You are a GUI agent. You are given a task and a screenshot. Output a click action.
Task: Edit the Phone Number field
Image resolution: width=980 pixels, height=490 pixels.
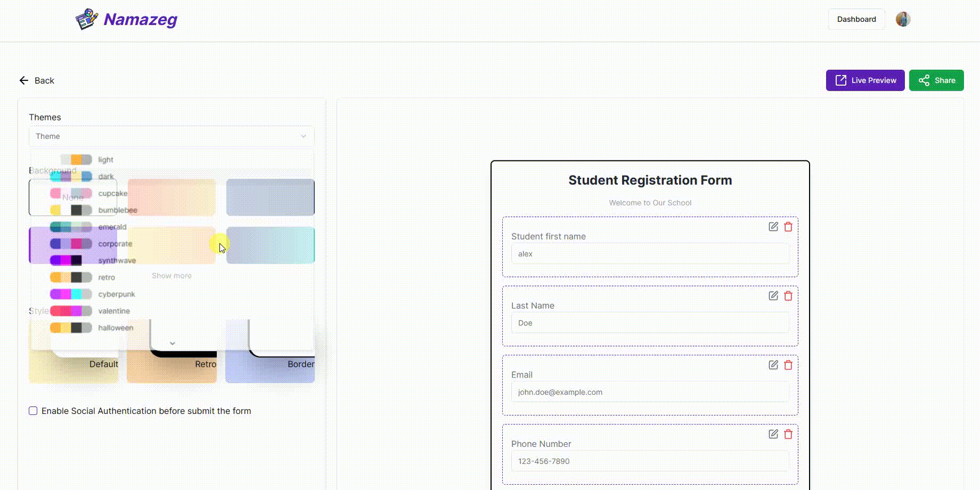tap(773, 434)
